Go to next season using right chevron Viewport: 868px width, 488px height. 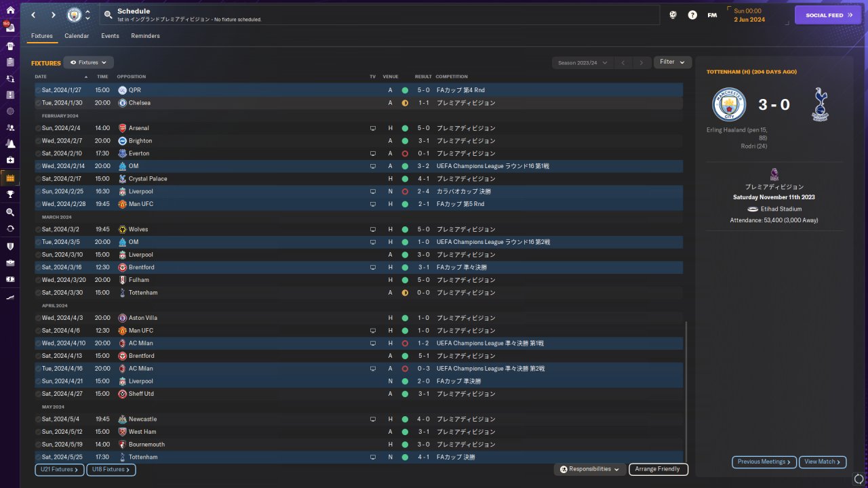(642, 62)
